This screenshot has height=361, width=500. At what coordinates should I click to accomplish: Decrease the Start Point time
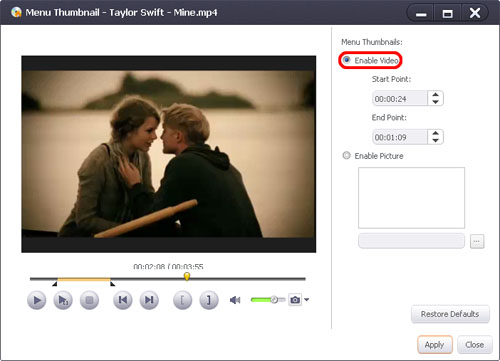435,102
